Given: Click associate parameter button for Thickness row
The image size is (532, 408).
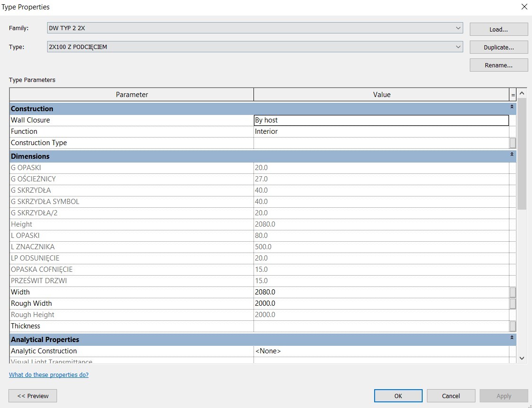Looking at the screenshot, I should (x=513, y=326).
